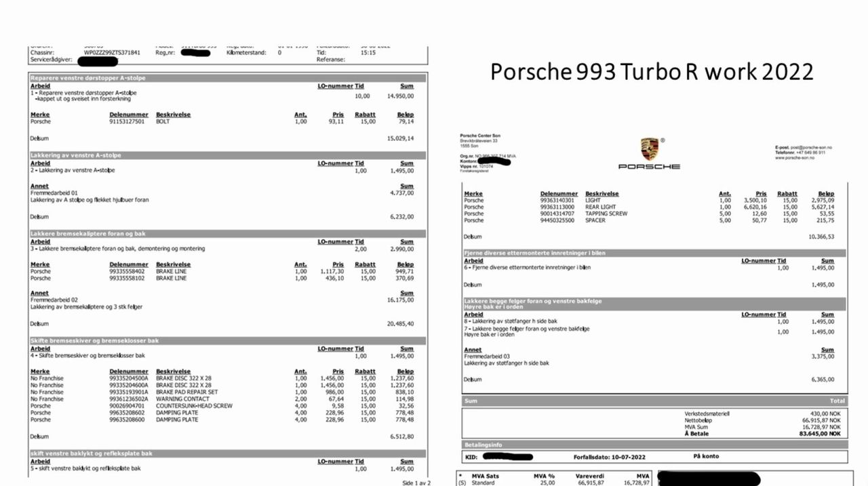Click the REAR LIGHT part description
The image size is (868, 486).
point(602,207)
